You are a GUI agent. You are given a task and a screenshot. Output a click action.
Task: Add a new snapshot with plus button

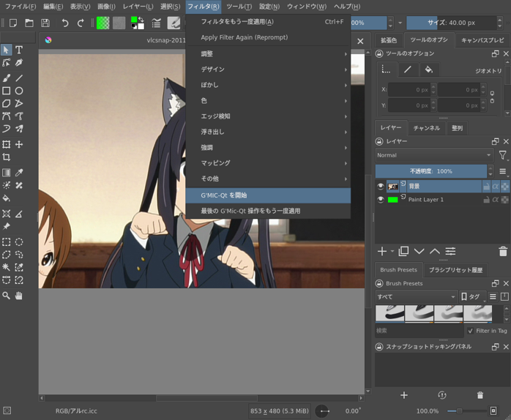tap(404, 395)
